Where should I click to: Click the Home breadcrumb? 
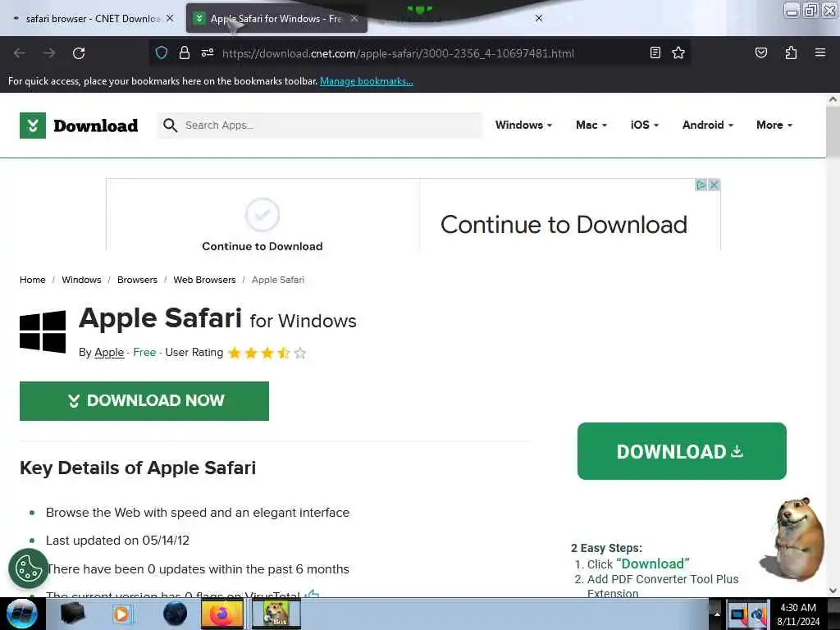click(33, 280)
